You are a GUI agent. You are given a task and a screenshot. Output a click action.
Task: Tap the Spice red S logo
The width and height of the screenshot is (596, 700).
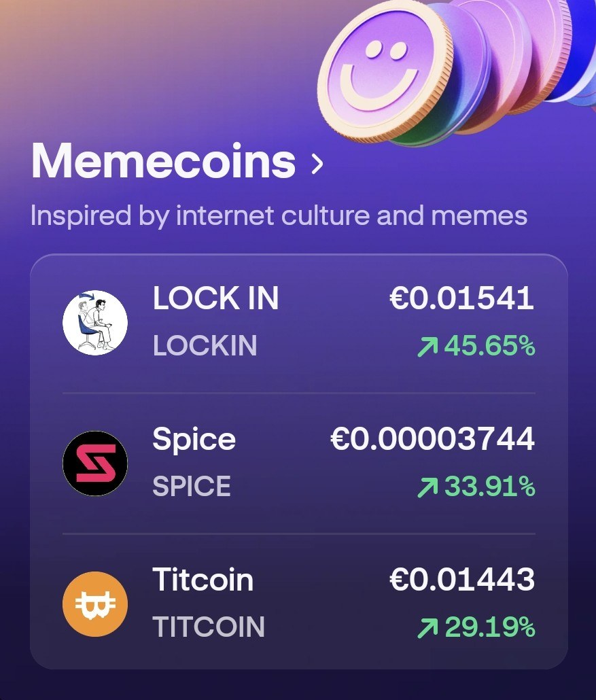tap(95, 463)
